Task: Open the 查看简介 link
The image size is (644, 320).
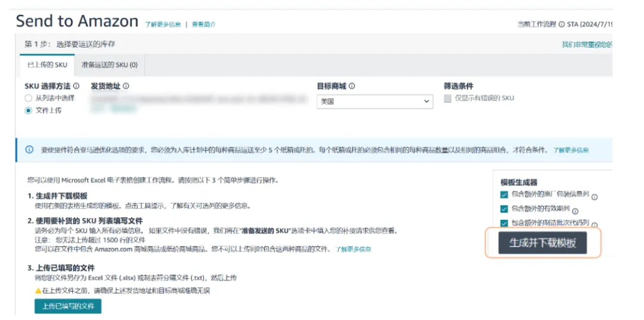Action: (204, 24)
